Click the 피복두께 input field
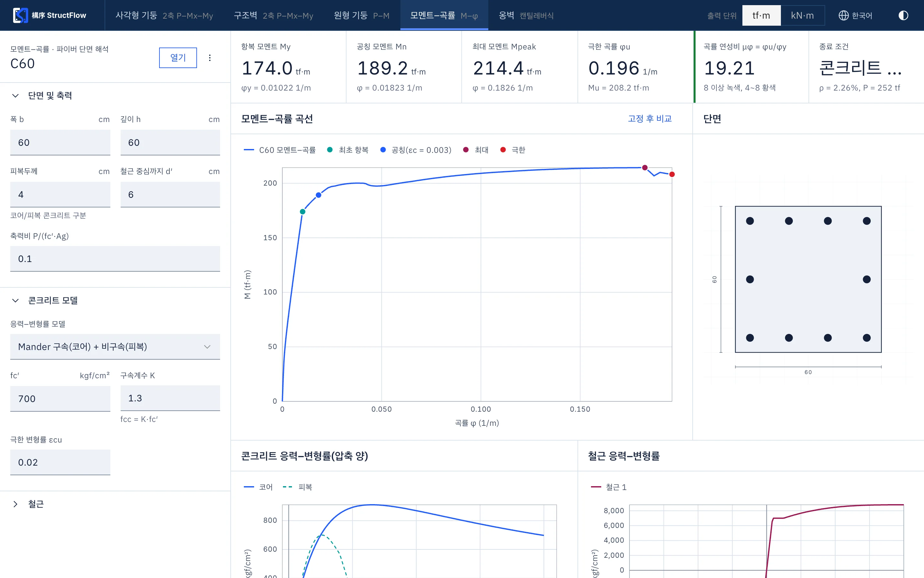Screen dimensions: 924x578 click(60, 195)
